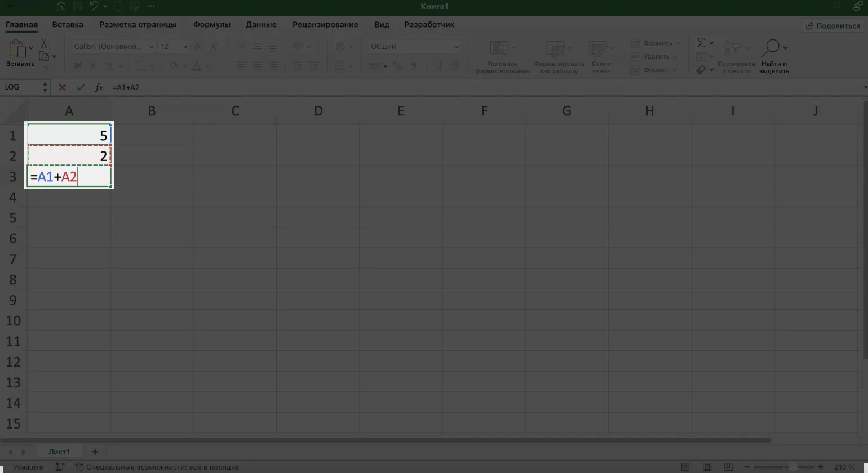
Task: Switch to the Формулы ribbon tab
Action: tap(211, 25)
